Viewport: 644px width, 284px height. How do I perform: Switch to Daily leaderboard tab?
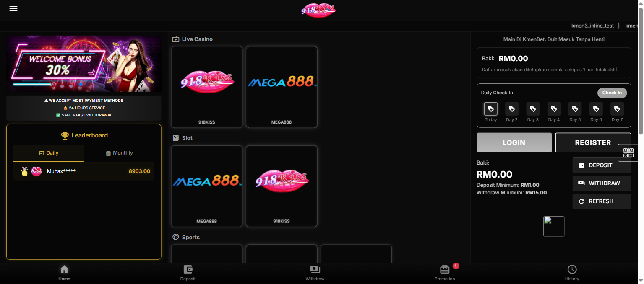[x=49, y=153]
